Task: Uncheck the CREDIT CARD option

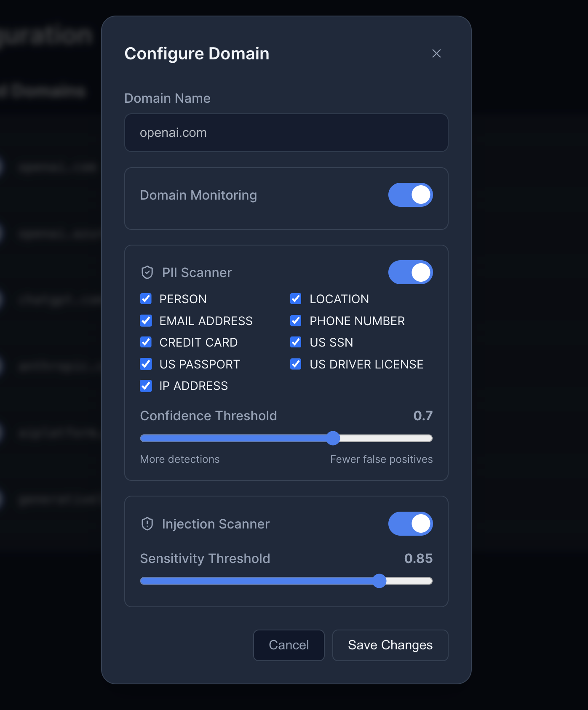Action: click(x=146, y=342)
